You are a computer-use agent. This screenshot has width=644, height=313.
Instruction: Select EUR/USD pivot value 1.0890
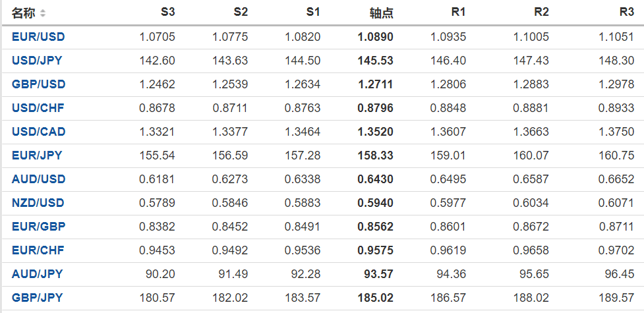(x=375, y=37)
